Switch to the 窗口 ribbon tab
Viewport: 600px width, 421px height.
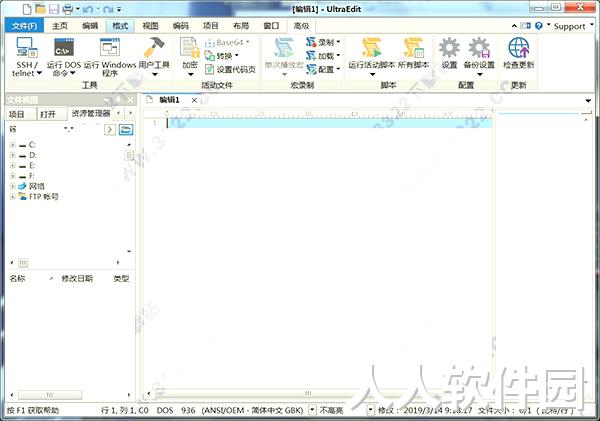pos(271,26)
